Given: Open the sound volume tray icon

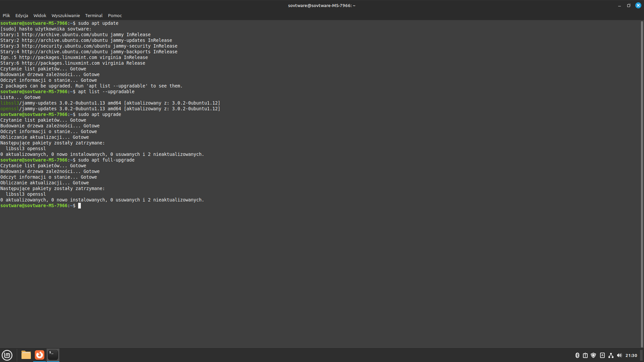Looking at the screenshot, I should coord(619,355).
